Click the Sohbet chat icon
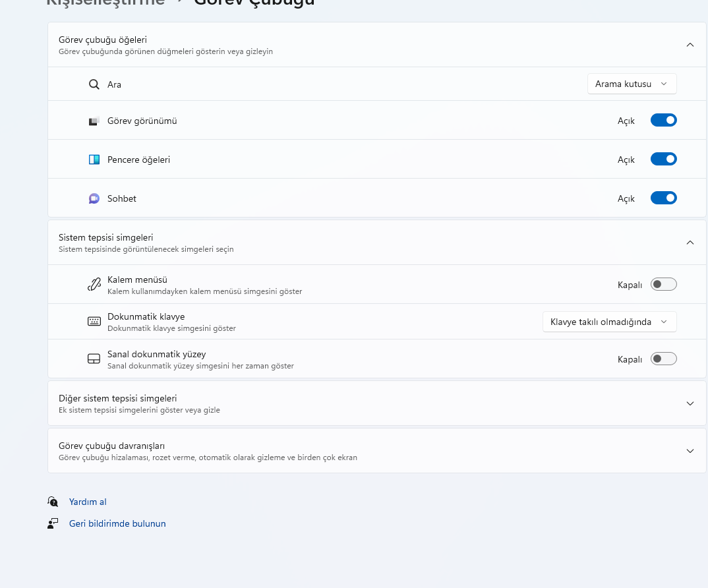The image size is (708, 588). click(94, 198)
